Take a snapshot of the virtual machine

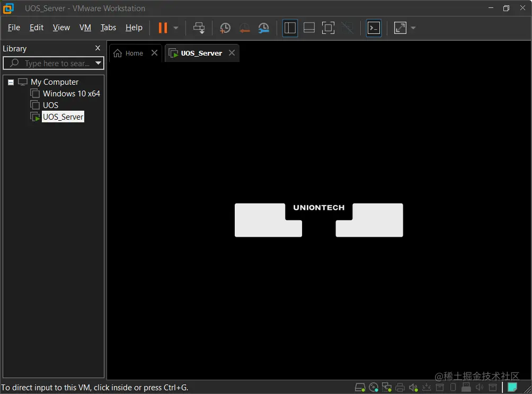coord(225,28)
